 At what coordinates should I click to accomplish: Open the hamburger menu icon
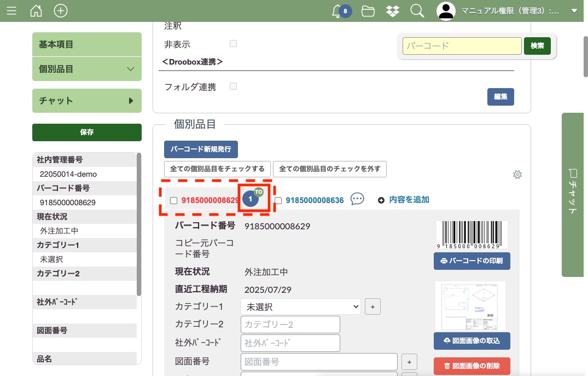tap(11, 11)
